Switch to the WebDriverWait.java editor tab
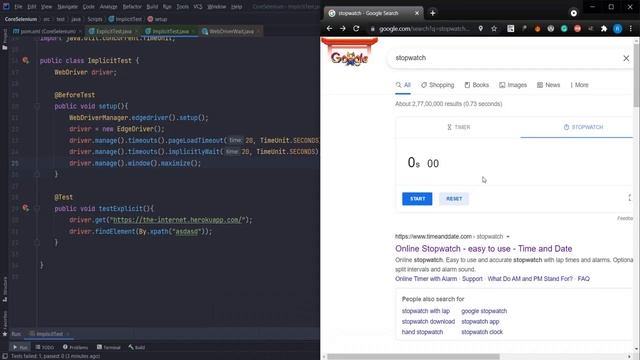 click(231, 31)
